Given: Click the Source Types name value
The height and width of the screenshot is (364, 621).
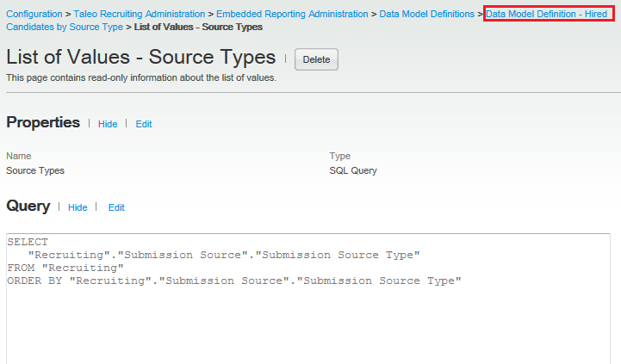Looking at the screenshot, I should (35, 170).
